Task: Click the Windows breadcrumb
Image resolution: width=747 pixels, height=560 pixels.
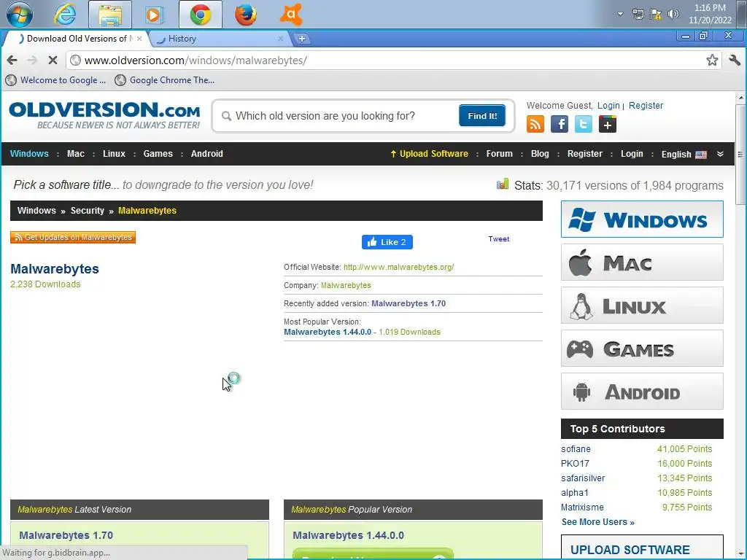Action: click(36, 211)
